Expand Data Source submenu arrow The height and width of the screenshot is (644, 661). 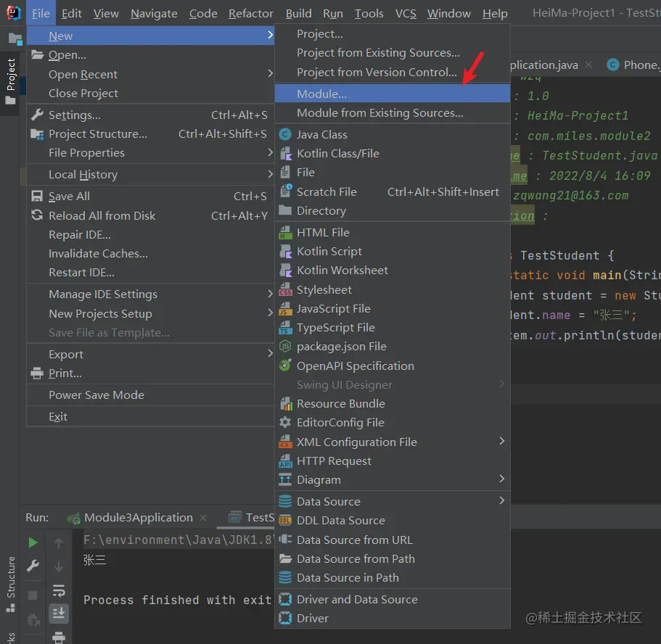tap(501, 500)
